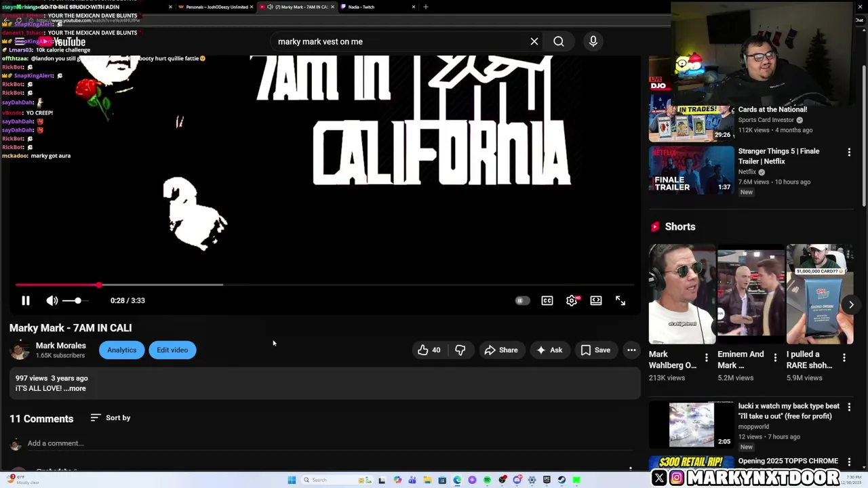Screen dimensions: 868x488
Task: Pause the video with the player button
Action: click(x=26, y=300)
